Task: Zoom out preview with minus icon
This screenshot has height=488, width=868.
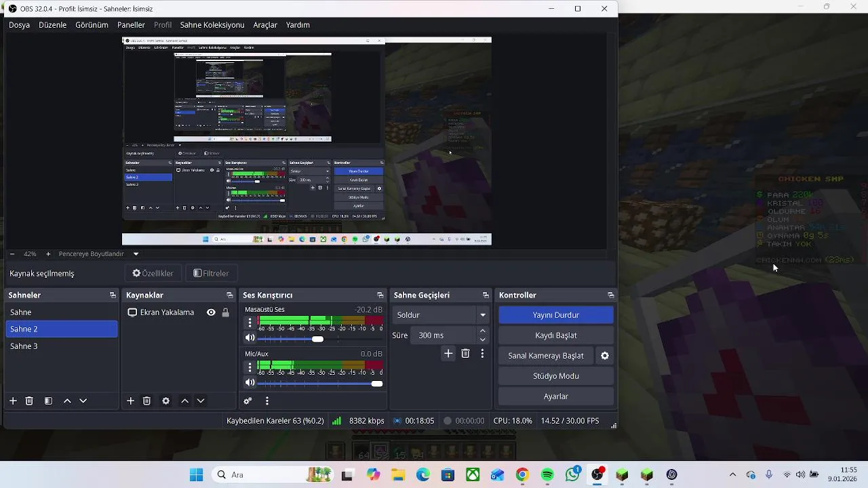Action: [x=12, y=254]
